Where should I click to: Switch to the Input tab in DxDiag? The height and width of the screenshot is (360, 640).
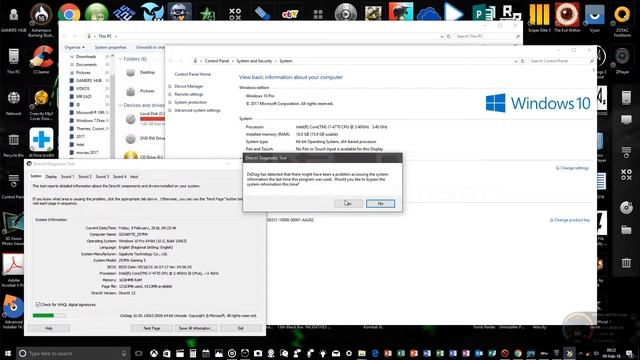(134, 176)
